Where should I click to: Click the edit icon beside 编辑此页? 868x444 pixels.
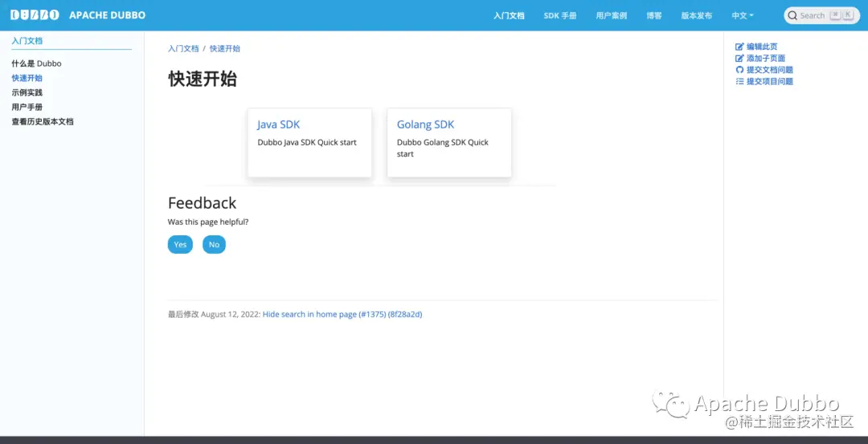coord(739,47)
